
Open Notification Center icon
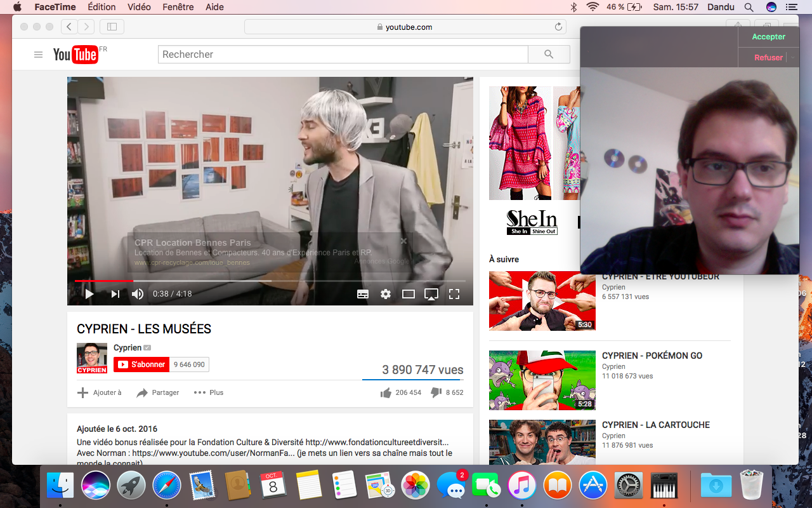(x=791, y=7)
